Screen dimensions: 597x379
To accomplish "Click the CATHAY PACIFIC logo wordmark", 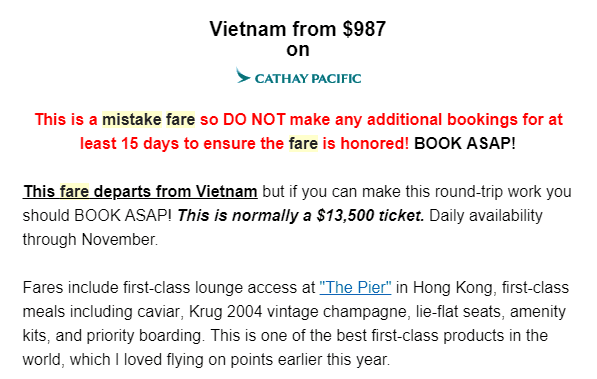I will pyautogui.click(x=308, y=78).
